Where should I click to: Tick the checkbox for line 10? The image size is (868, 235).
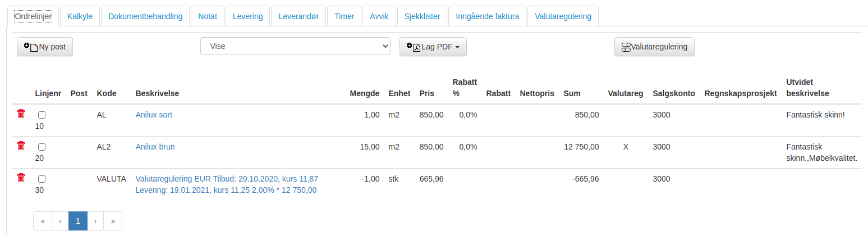click(42, 115)
